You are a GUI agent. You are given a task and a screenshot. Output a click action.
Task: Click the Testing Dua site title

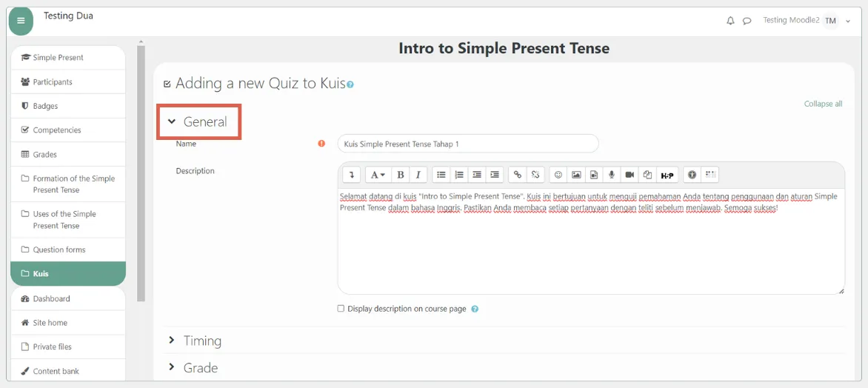(68, 16)
